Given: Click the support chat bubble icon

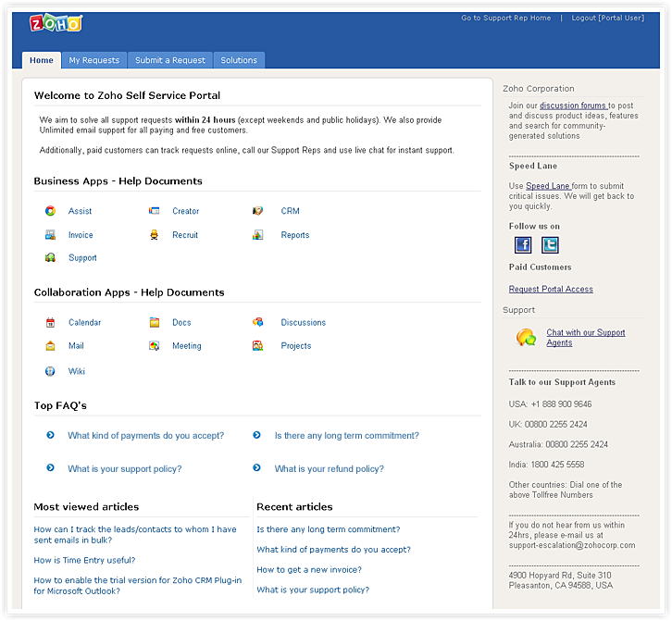Looking at the screenshot, I should pos(526,338).
